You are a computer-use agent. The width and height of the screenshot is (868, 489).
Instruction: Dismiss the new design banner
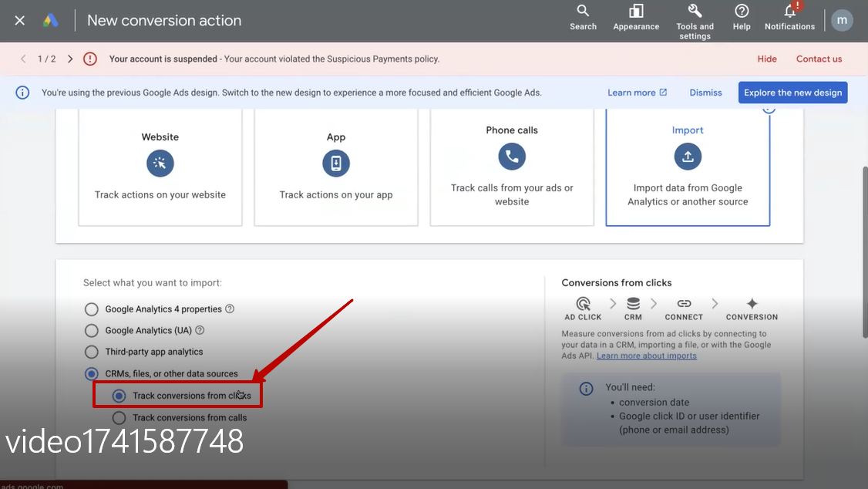pyautogui.click(x=705, y=93)
